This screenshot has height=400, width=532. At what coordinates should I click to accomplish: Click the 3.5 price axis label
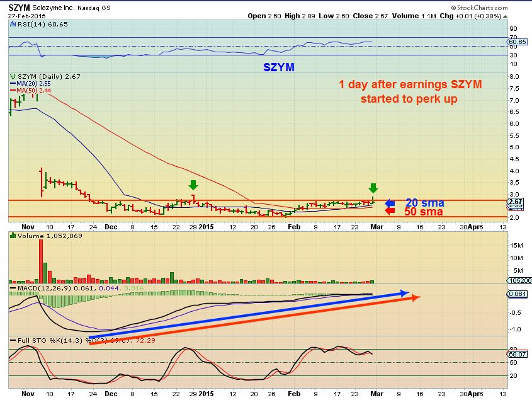point(514,182)
